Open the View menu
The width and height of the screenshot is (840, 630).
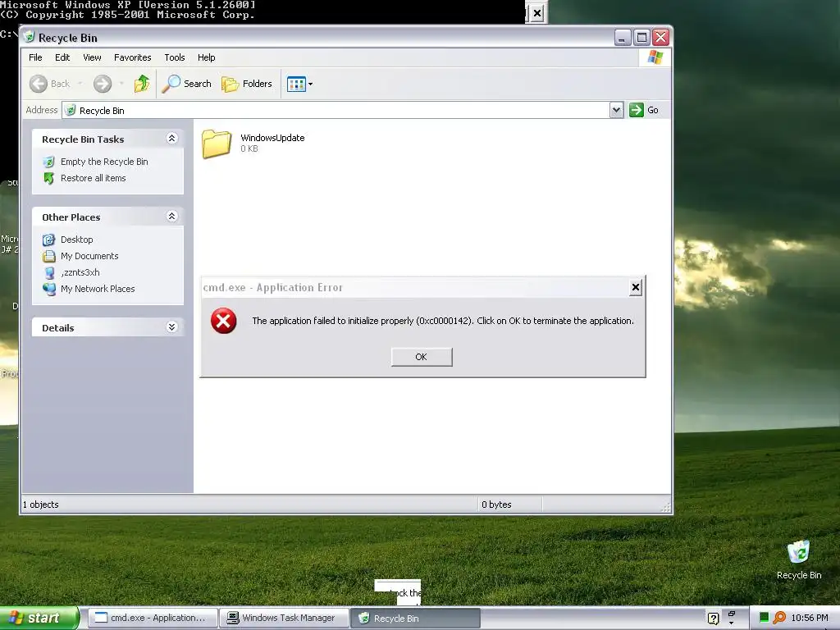click(92, 57)
